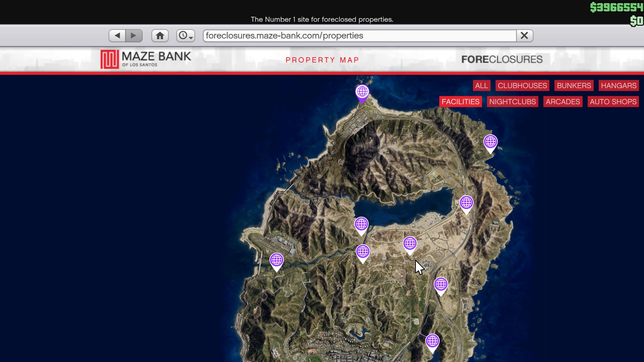Open the browser history clock dropdown
This screenshot has width=644, height=362.
[x=185, y=36]
